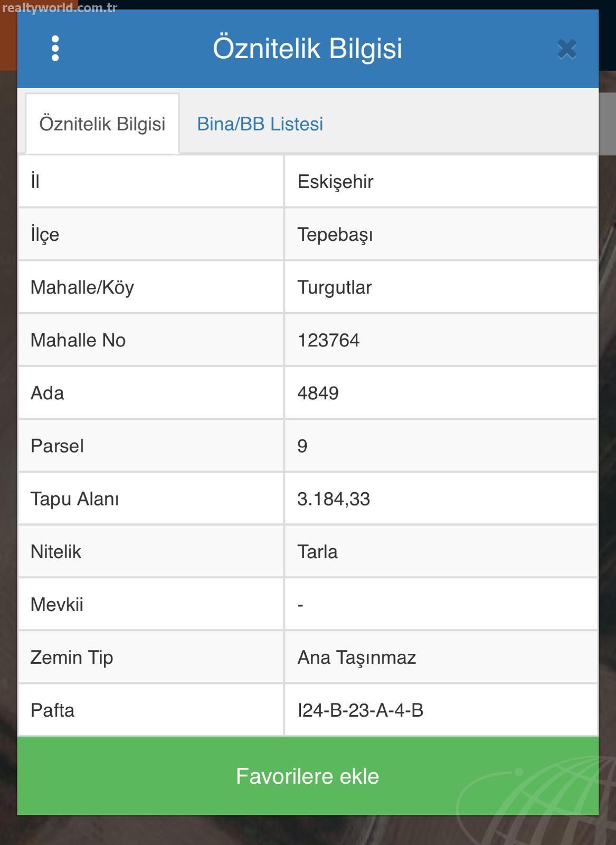The image size is (616, 845).
Task: Click the Mahalle No value 123764
Action: [328, 340]
